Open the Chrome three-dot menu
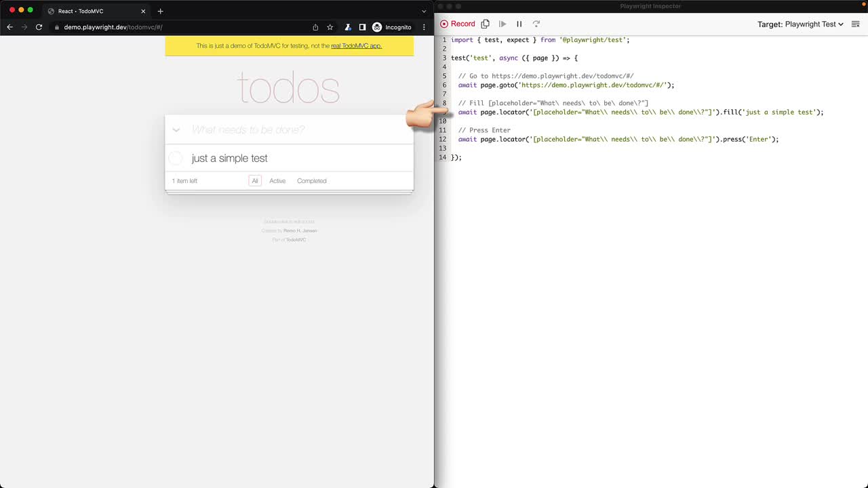868x488 pixels. point(424,27)
